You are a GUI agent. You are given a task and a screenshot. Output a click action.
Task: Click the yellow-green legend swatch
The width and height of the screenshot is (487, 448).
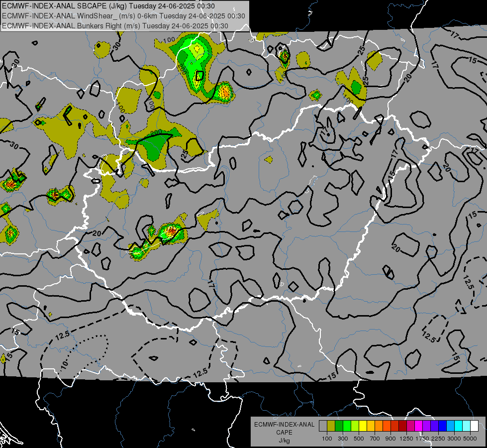pyautogui.click(x=355, y=426)
